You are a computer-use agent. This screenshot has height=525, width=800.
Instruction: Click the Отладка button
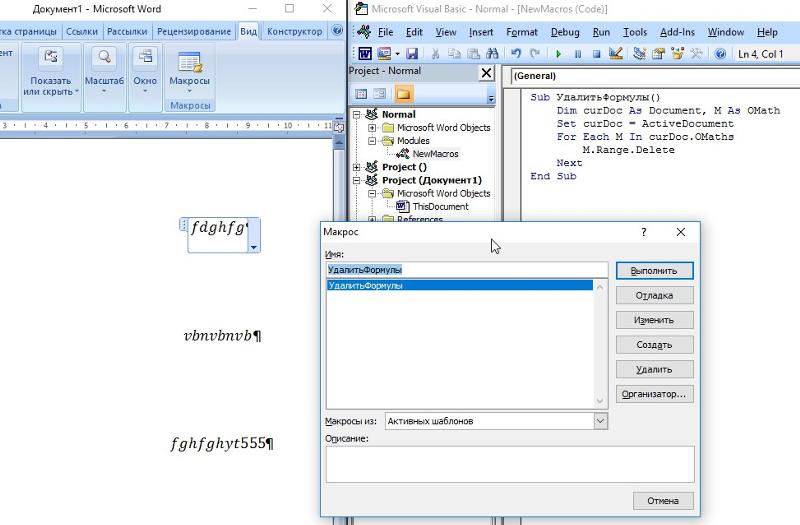[654, 295]
